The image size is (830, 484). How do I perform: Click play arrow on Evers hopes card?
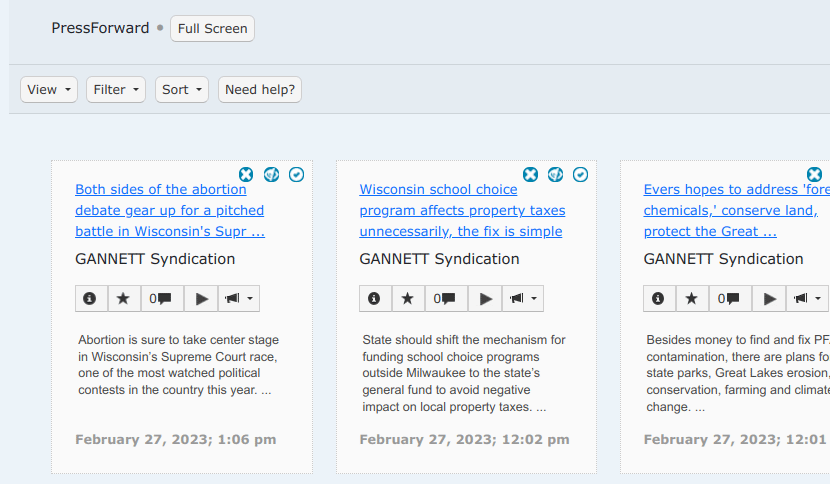[x=769, y=299]
